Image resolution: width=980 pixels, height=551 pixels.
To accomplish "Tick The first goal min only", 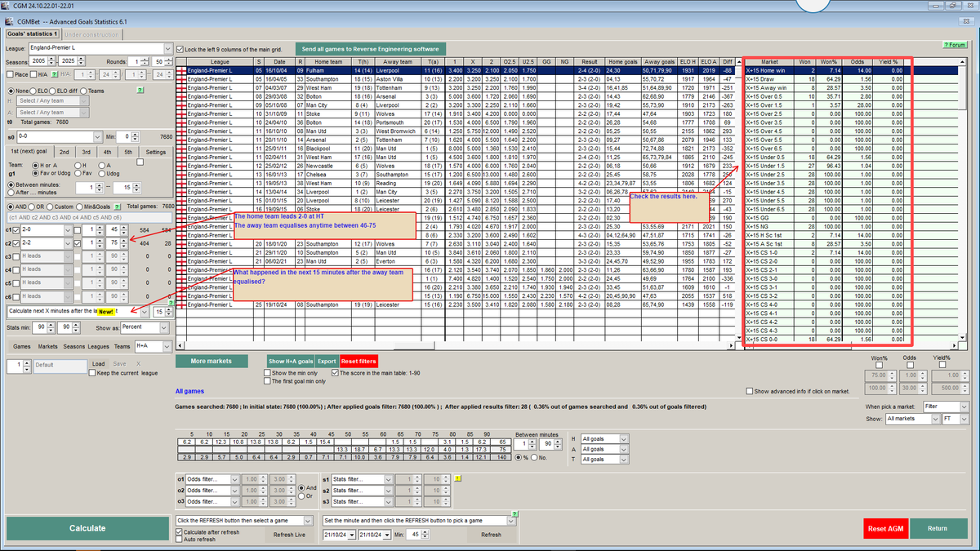I will pyautogui.click(x=265, y=381).
